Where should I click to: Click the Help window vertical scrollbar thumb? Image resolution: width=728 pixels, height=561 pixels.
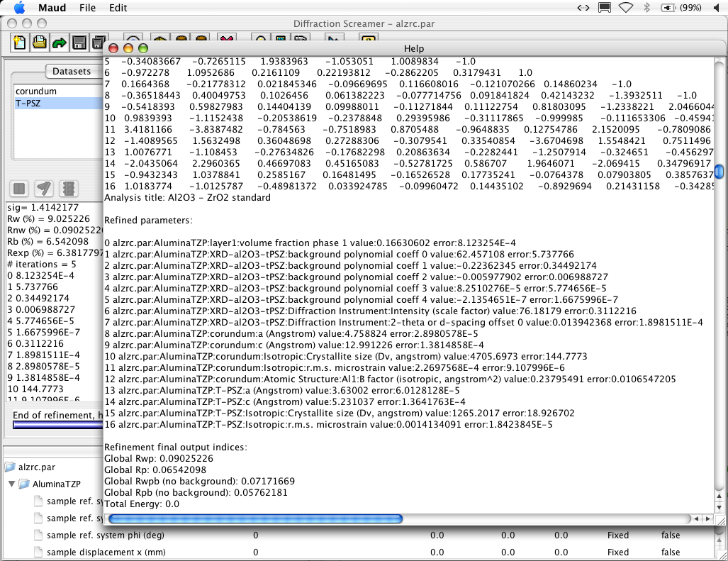tap(719, 172)
